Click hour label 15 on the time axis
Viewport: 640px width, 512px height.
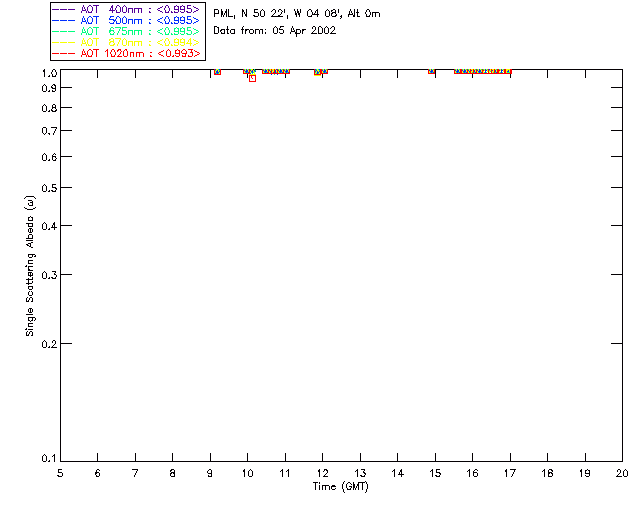[x=435, y=473]
